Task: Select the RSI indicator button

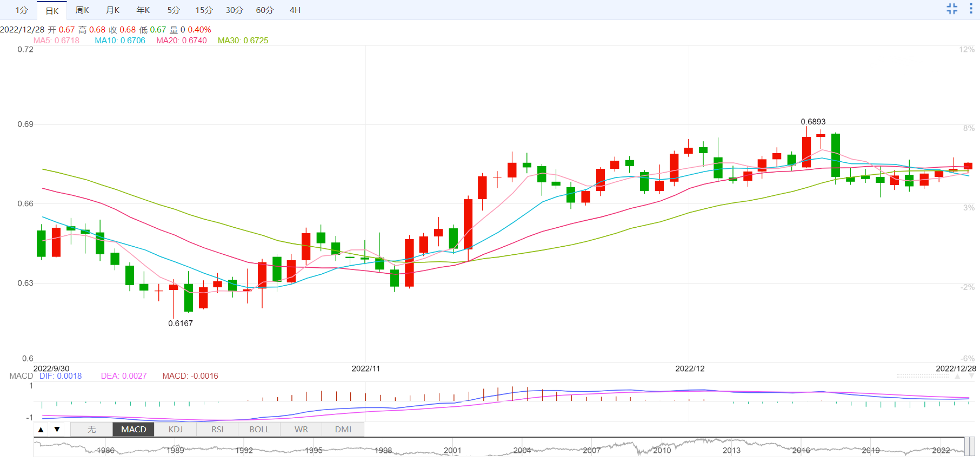Action: pos(217,429)
